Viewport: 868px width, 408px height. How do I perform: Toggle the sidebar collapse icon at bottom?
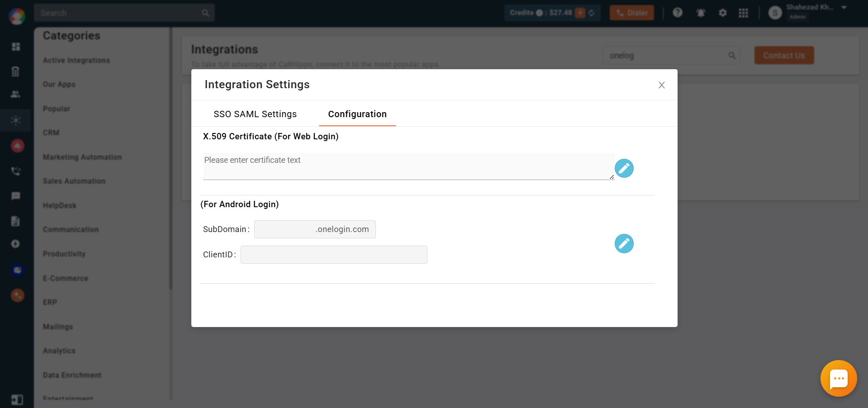click(17, 400)
